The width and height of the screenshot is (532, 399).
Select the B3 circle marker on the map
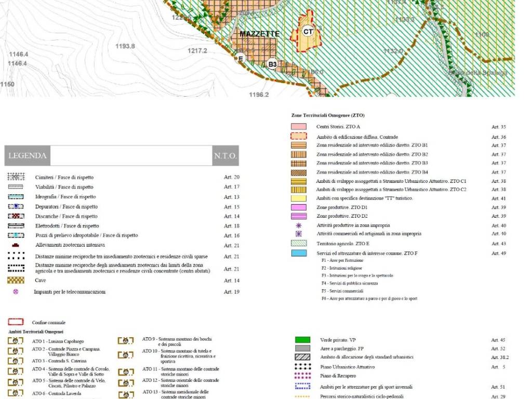[x=272, y=64]
